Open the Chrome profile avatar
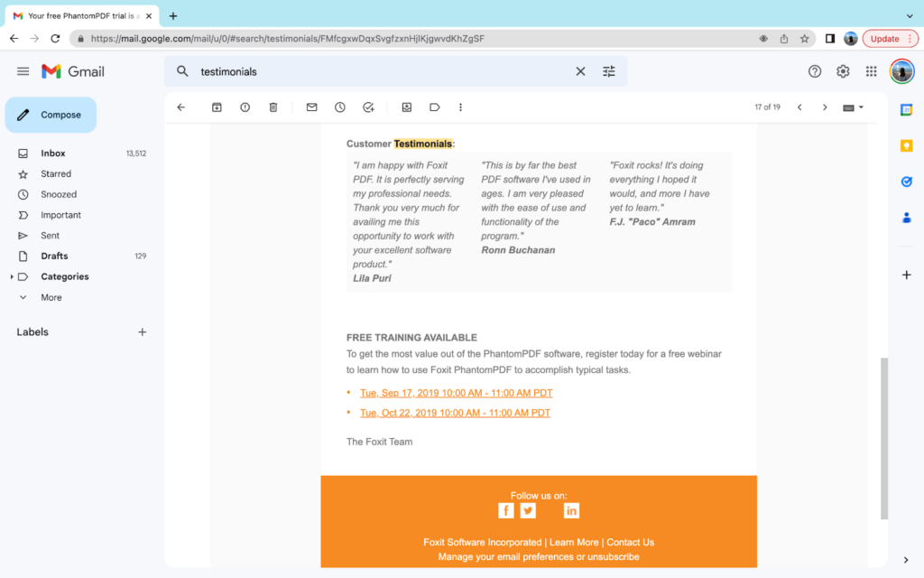The image size is (924, 578). click(850, 38)
